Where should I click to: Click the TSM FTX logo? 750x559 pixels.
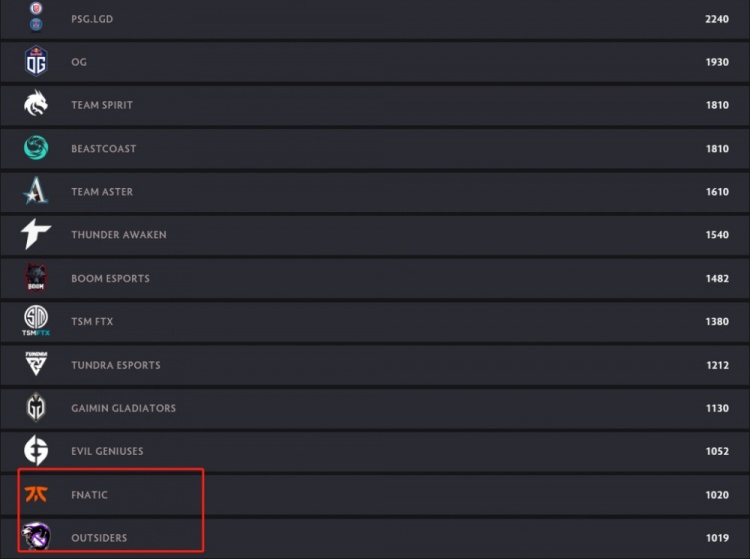pos(36,320)
